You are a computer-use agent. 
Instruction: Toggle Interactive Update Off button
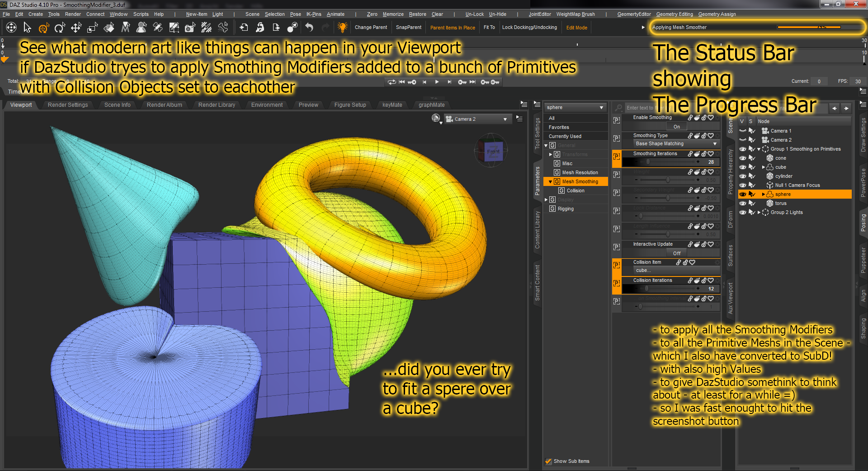[677, 254]
